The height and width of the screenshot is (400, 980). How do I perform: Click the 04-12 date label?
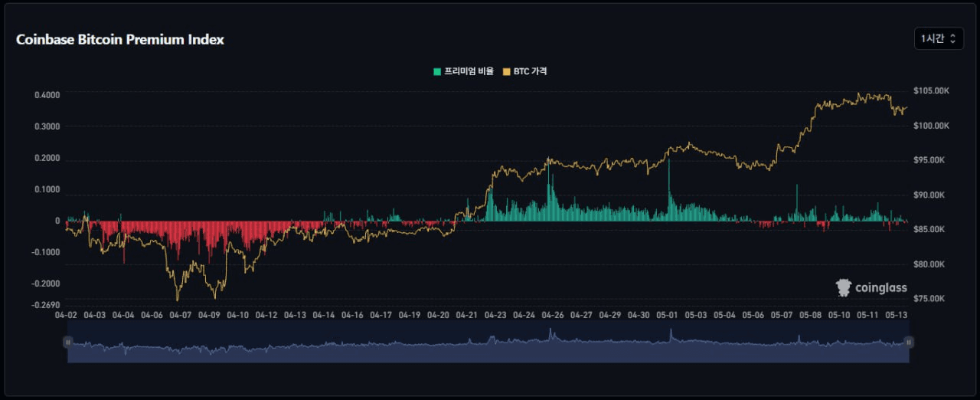point(266,315)
